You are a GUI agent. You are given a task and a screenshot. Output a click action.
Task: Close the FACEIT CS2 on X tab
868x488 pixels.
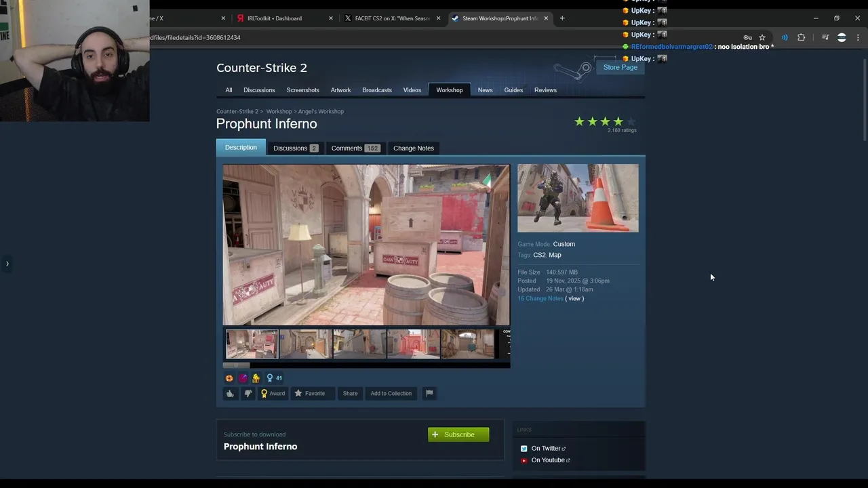tap(439, 18)
